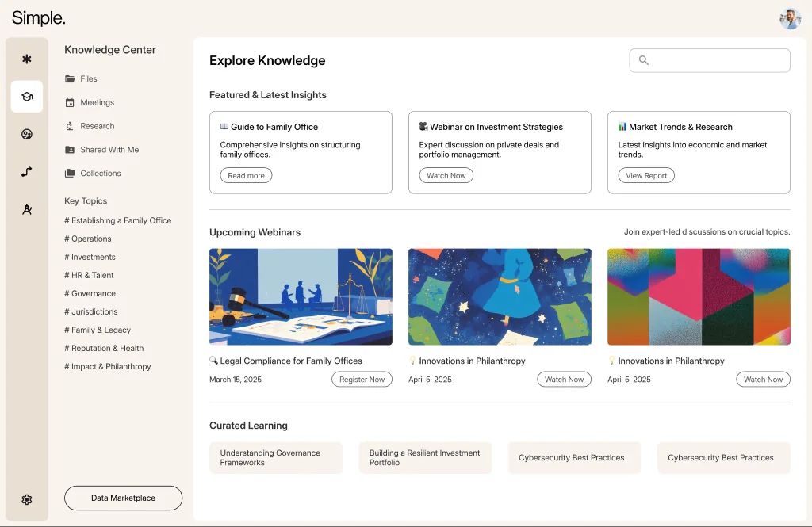The width and height of the screenshot is (812, 527).
Task: Click the drafting compass icon in sidebar
Action: (27, 209)
